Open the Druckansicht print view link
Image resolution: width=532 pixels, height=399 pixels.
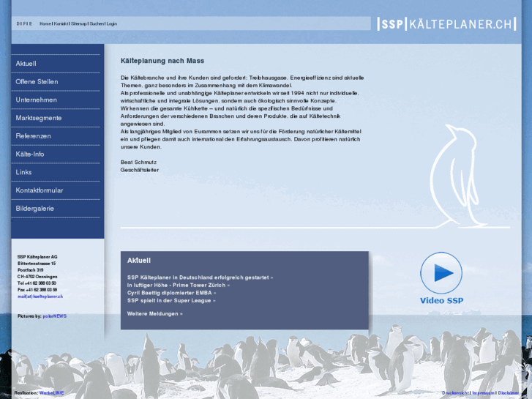pyautogui.click(x=455, y=393)
